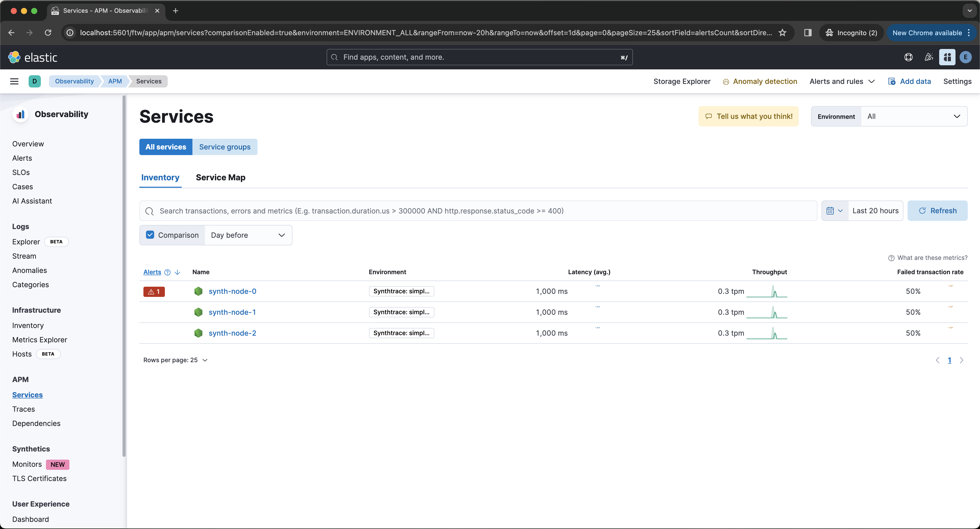Click the Refresh button
Image resolution: width=980 pixels, height=529 pixels.
point(937,211)
